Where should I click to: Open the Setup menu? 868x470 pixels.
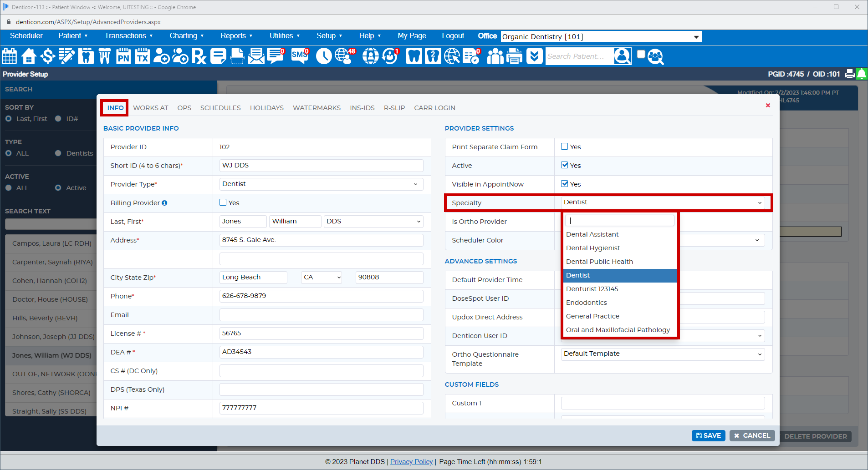(x=329, y=35)
